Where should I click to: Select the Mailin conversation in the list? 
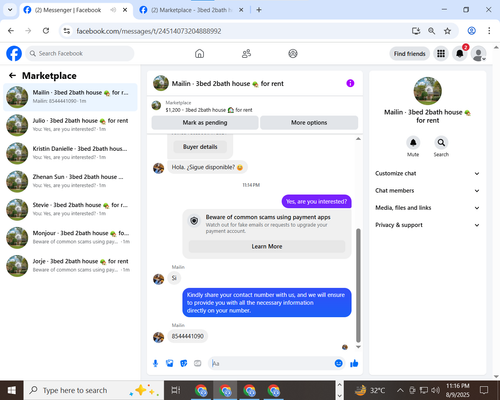(70, 97)
